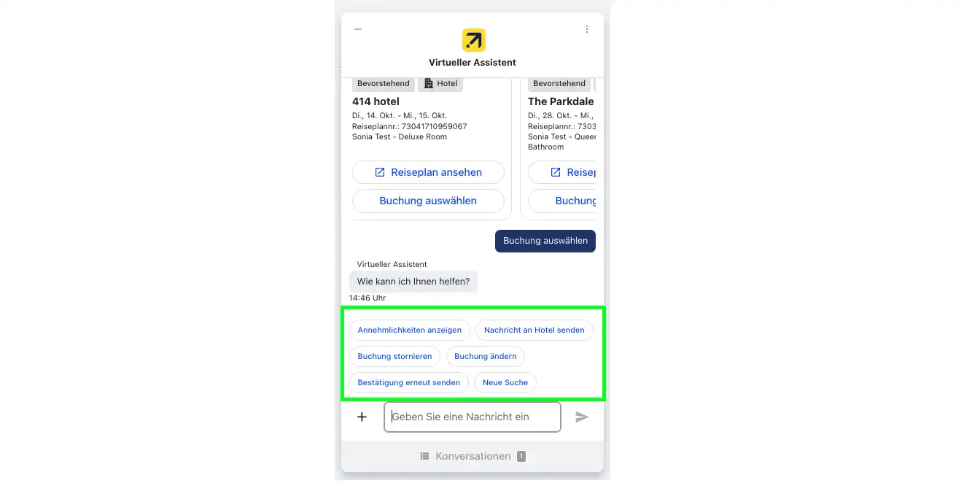Choose Nachricht an Hotel senden
Image resolution: width=980 pixels, height=483 pixels.
click(x=534, y=330)
